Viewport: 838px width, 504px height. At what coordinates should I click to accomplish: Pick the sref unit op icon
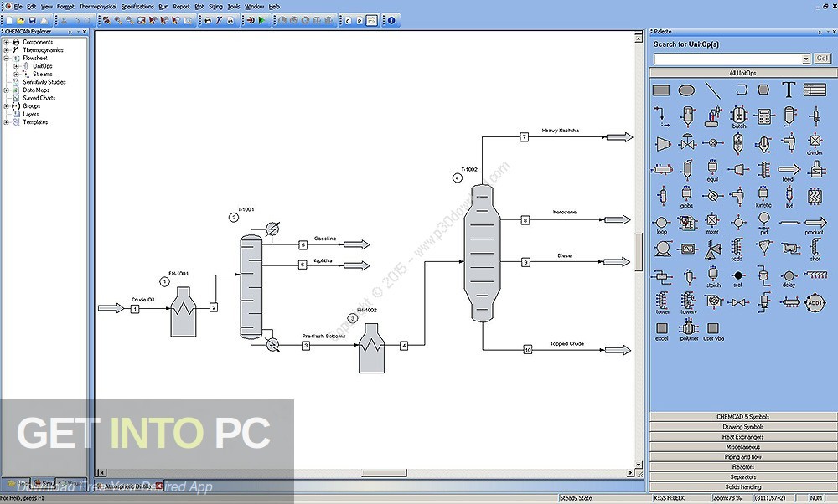pos(737,278)
